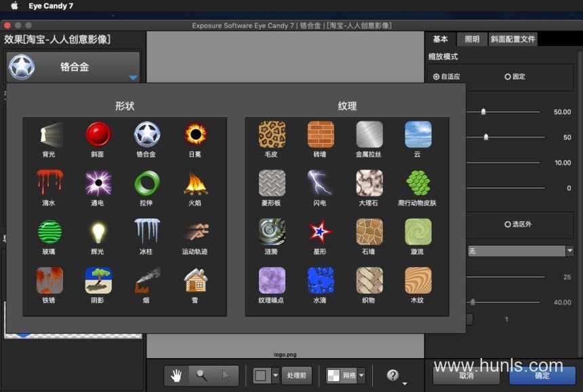
Task: Expand the 网格 background dropdown
Action: pyautogui.click(x=361, y=375)
